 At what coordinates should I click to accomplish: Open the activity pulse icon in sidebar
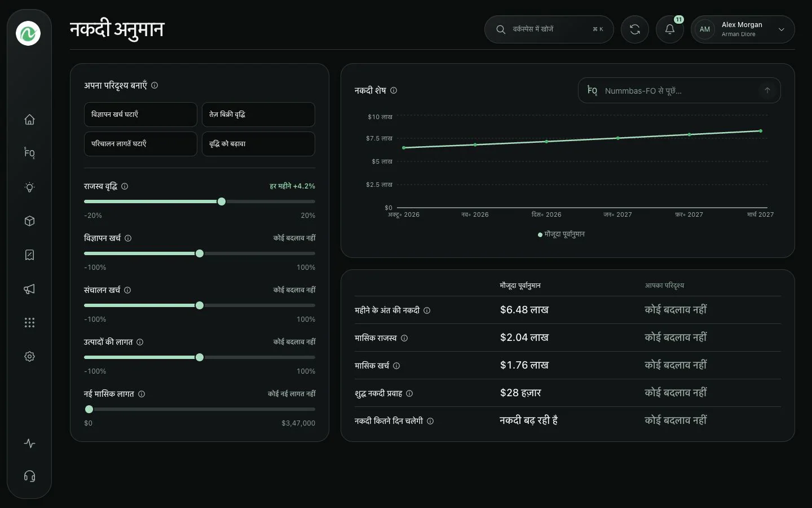click(29, 444)
